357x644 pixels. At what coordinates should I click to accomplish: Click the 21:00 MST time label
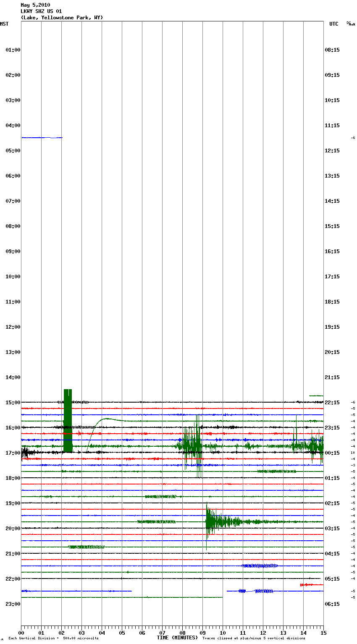(x=13, y=554)
